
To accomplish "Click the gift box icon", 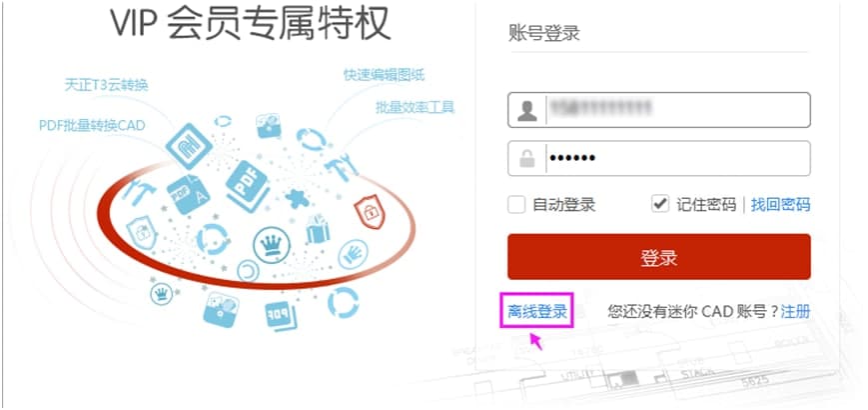I will 318,229.
